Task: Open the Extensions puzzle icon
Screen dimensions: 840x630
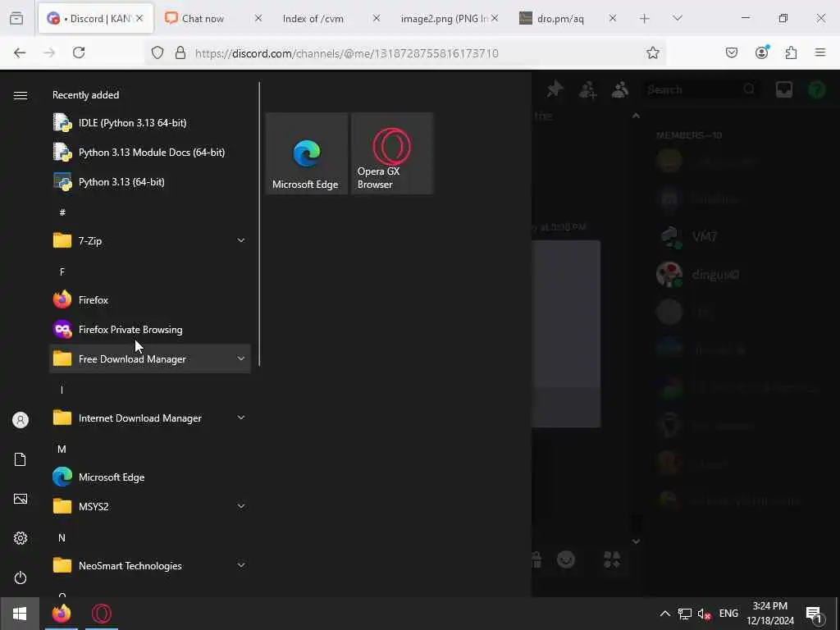Action: point(792,52)
